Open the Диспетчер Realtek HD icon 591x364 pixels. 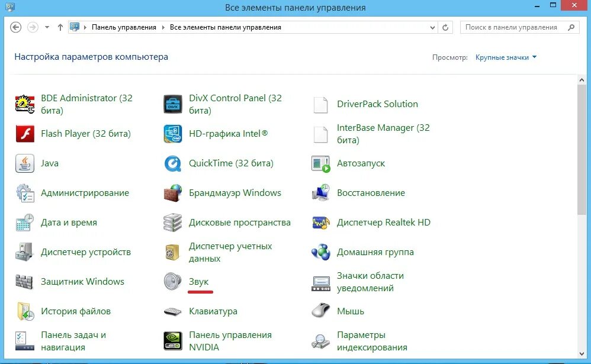[321, 223]
